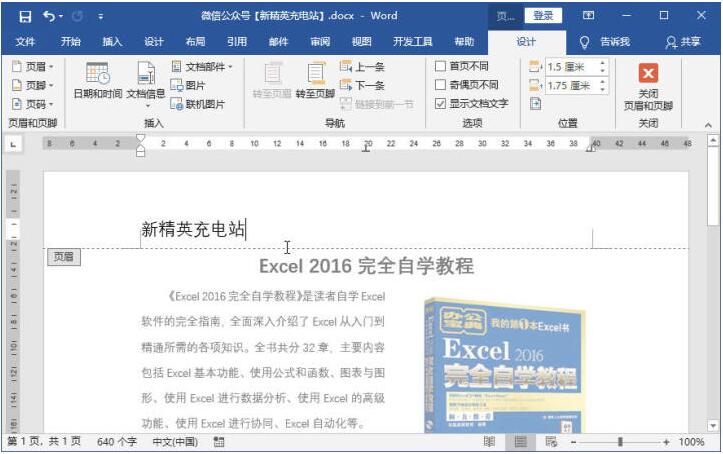Click 转至页脚 go to footer

315,80
